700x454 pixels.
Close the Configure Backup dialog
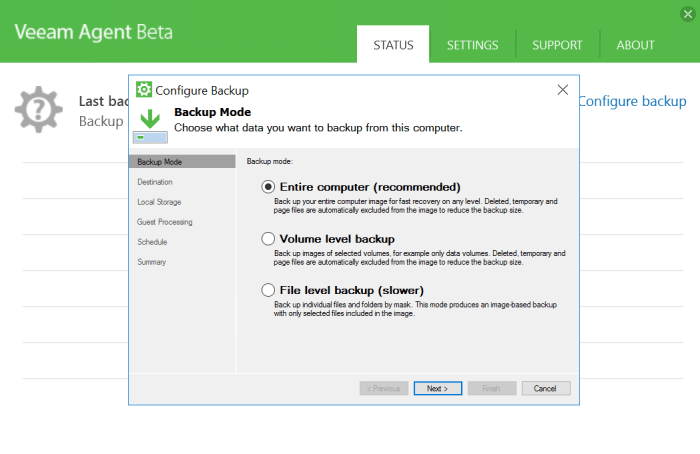coord(562,90)
